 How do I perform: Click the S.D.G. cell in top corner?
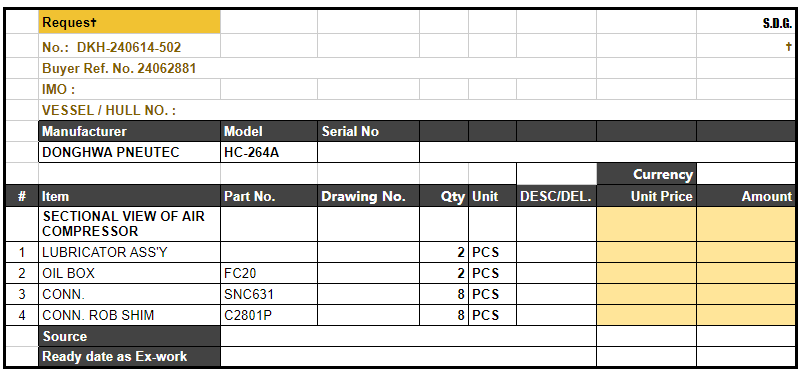tap(745, 22)
